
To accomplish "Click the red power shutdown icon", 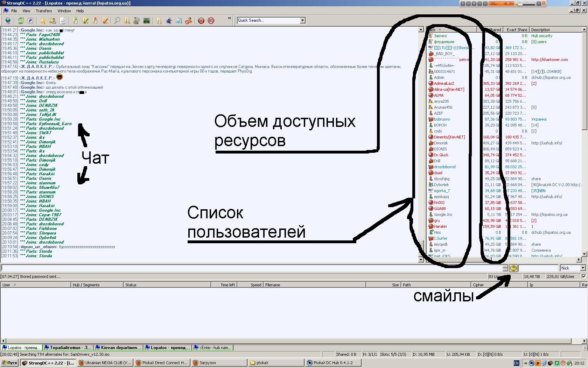I will 201,21.
